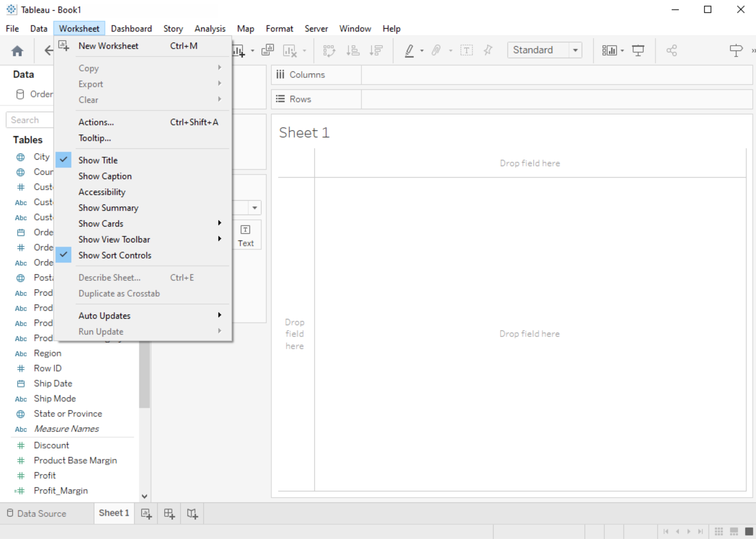Select the Discount measure field

[x=51, y=445]
